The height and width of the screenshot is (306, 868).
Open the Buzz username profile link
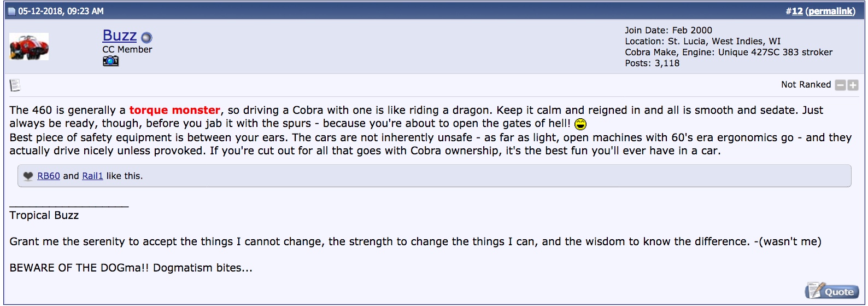point(119,36)
